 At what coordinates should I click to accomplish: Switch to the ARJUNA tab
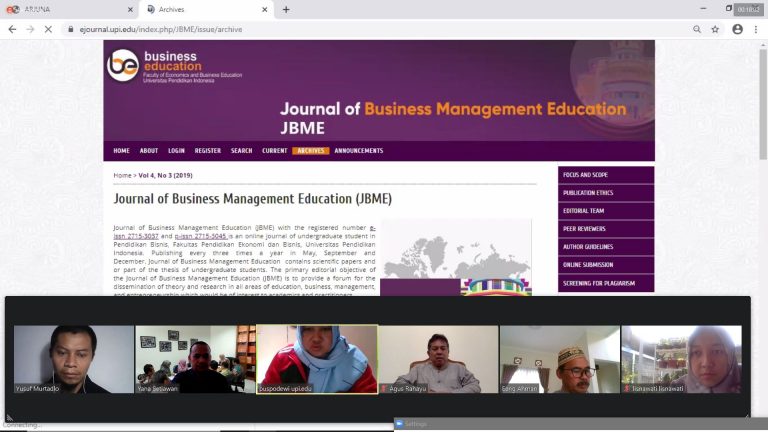click(x=70, y=9)
